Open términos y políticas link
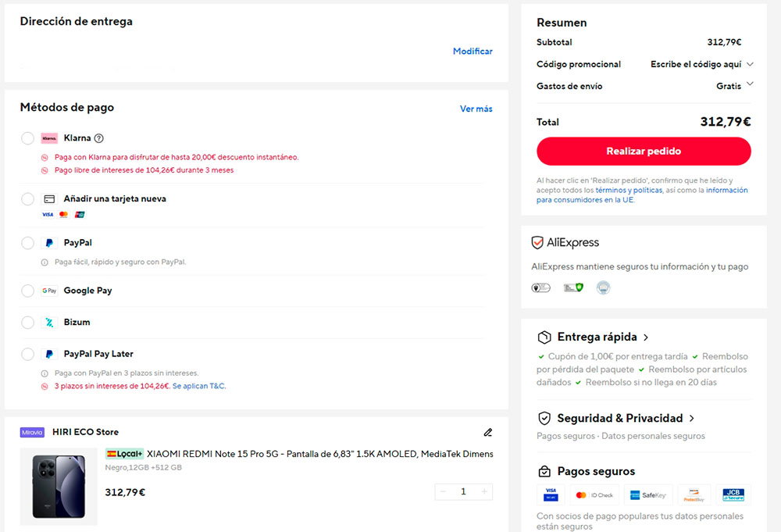 point(629,191)
